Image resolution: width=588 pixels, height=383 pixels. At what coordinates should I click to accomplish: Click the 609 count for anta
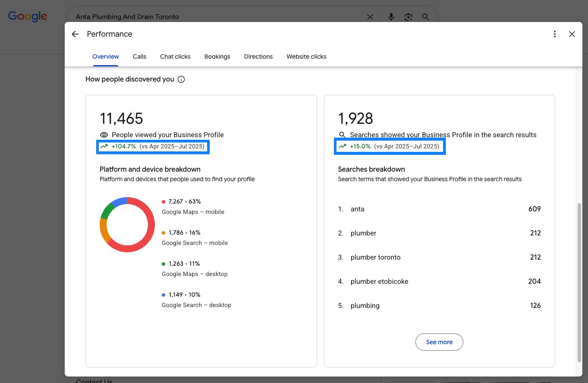click(535, 209)
